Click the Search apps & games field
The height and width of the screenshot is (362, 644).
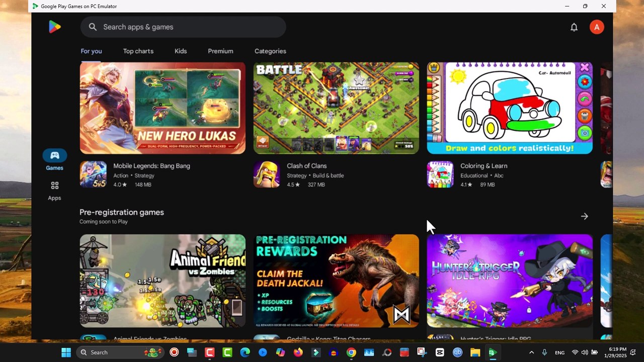pyautogui.click(x=183, y=27)
